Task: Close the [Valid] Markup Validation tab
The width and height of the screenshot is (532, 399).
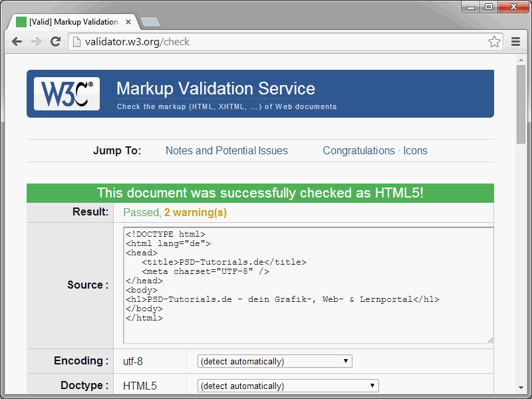Action: (x=128, y=22)
